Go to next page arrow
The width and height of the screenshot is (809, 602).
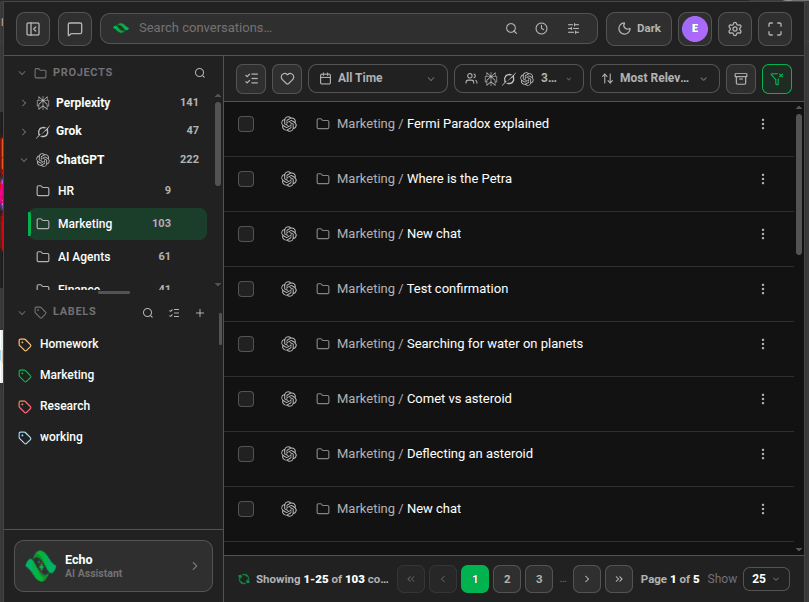[x=587, y=579]
